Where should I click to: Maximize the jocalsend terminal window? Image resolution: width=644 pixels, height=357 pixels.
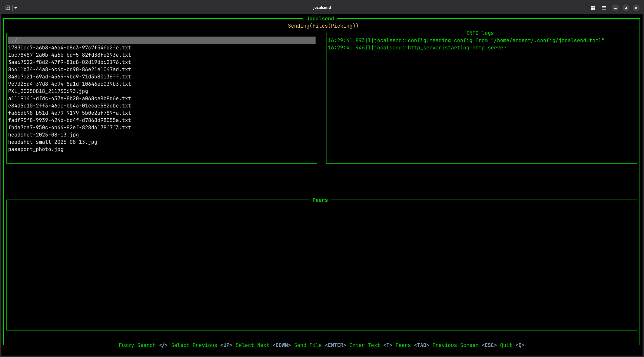(x=626, y=8)
